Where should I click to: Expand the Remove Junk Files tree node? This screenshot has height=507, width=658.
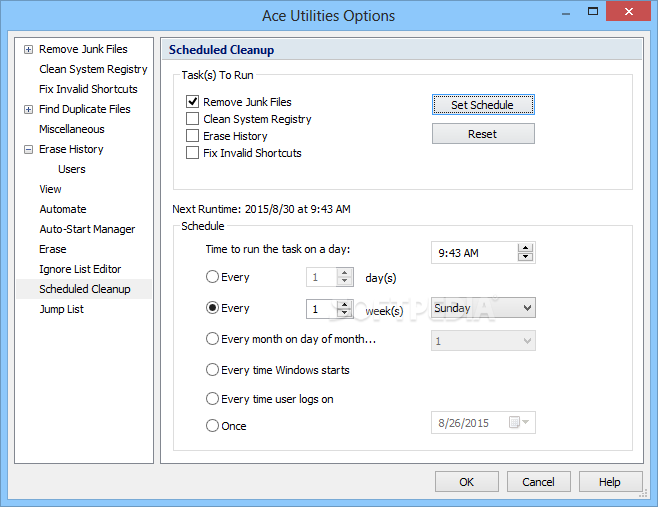tap(28, 50)
